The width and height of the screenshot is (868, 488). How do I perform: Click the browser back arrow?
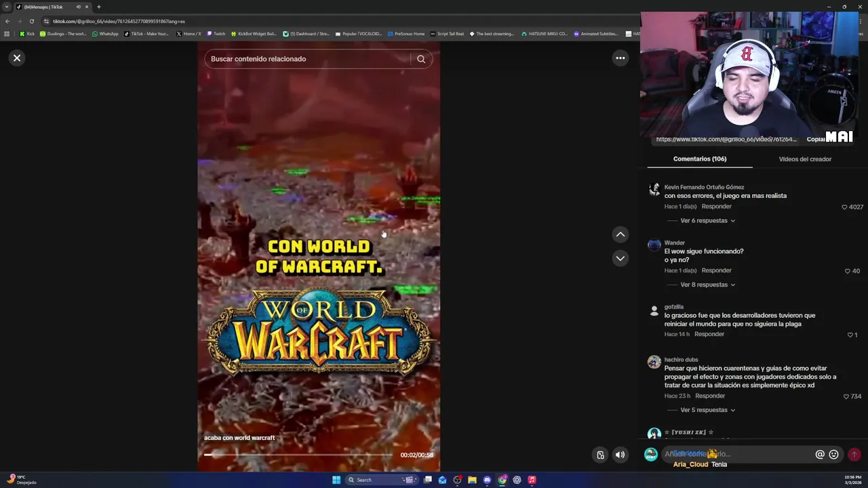(x=7, y=21)
